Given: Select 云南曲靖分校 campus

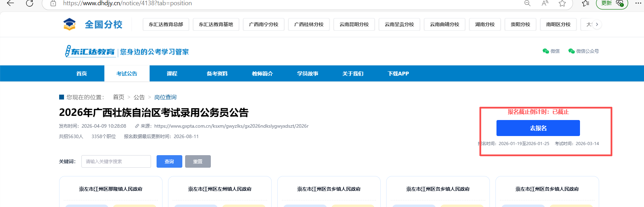Looking at the screenshot, I should click(x=445, y=24).
